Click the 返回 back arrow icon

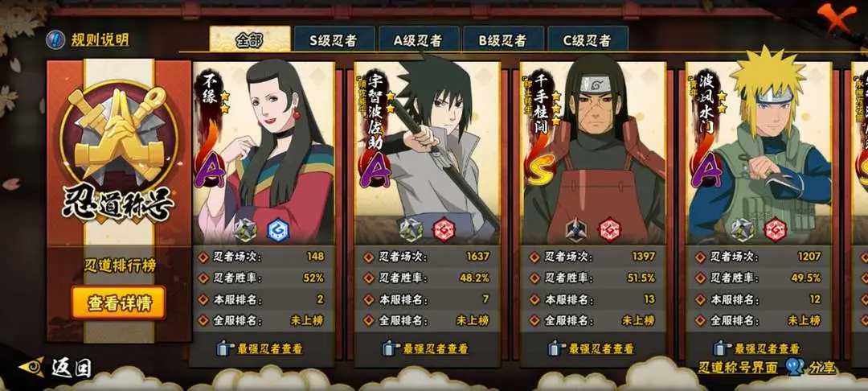point(31,367)
